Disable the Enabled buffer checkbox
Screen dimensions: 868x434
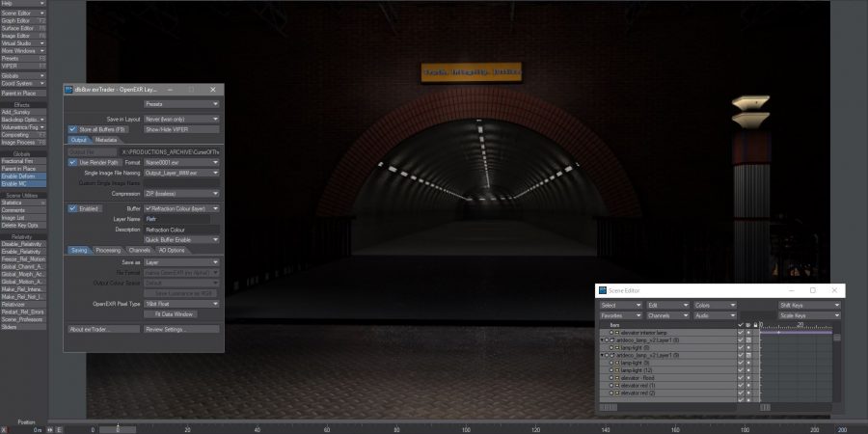[72, 207]
